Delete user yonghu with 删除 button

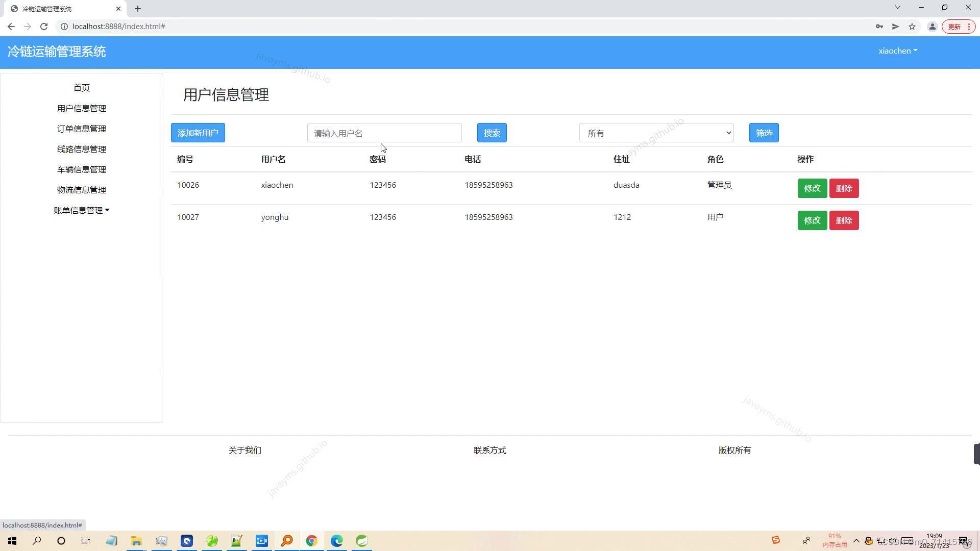tap(844, 220)
